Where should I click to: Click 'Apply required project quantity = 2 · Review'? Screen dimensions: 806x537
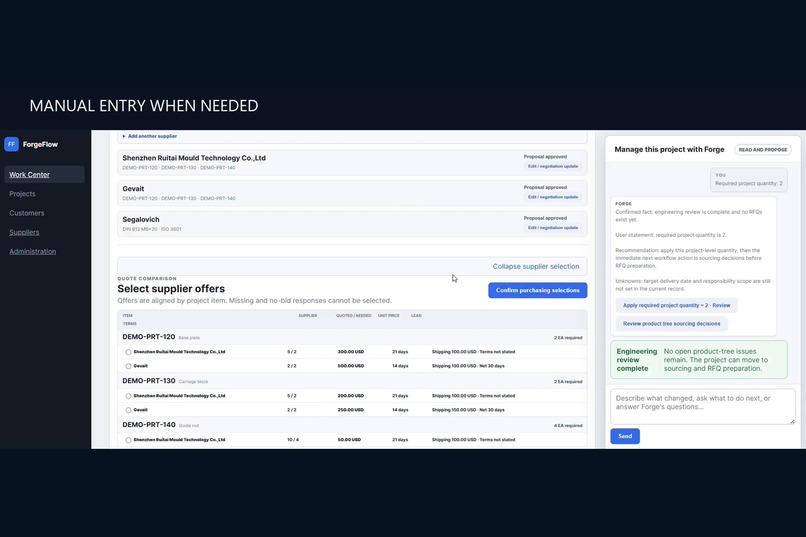676,305
